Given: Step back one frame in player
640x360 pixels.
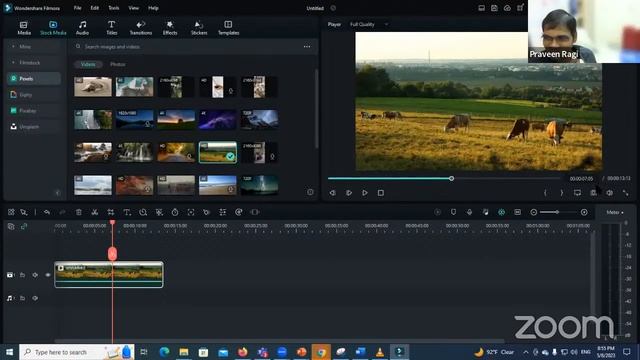Looking at the screenshot, I should [x=333, y=193].
